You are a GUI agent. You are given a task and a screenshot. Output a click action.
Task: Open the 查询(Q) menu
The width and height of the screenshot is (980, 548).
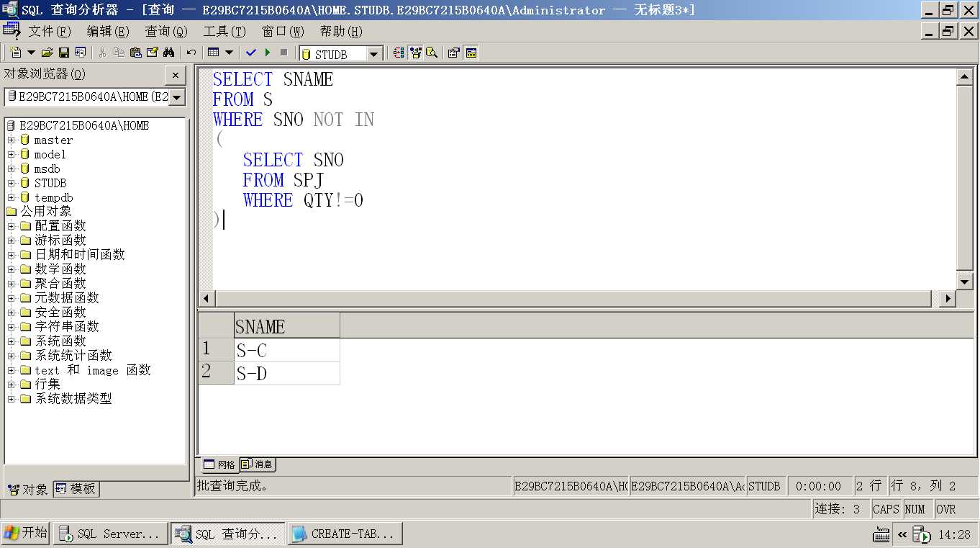click(166, 31)
